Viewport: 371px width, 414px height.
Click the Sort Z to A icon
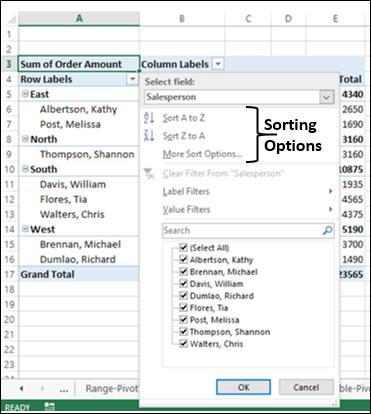[149, 136]
